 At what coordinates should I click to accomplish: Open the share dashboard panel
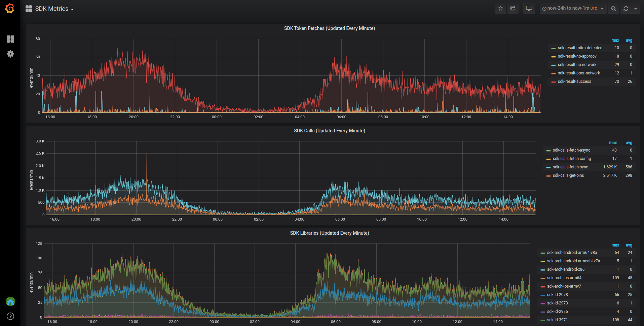[513, 8]
